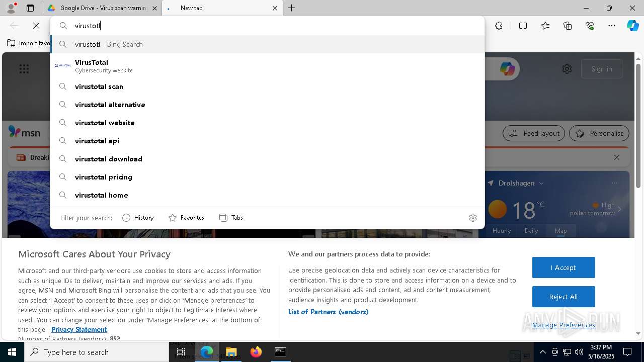
Task: Open Task View on taskbar
Action: pos(181,352)
